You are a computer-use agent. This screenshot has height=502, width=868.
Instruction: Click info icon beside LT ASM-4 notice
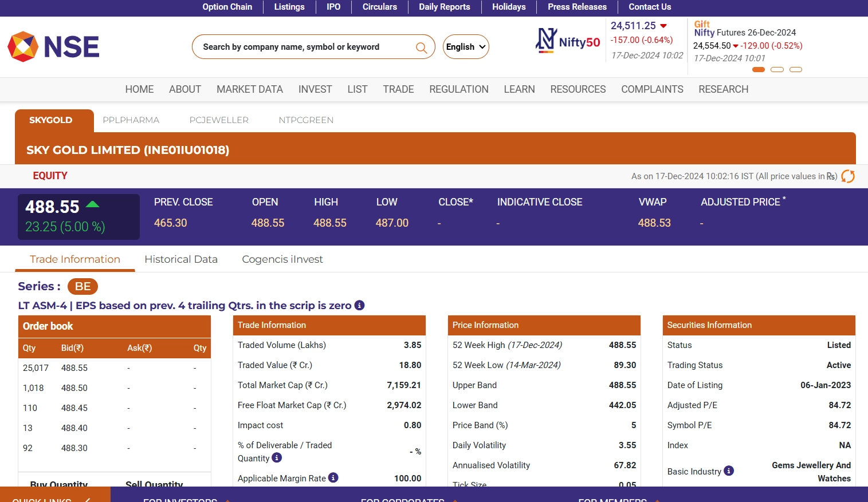tap(359, 306)
